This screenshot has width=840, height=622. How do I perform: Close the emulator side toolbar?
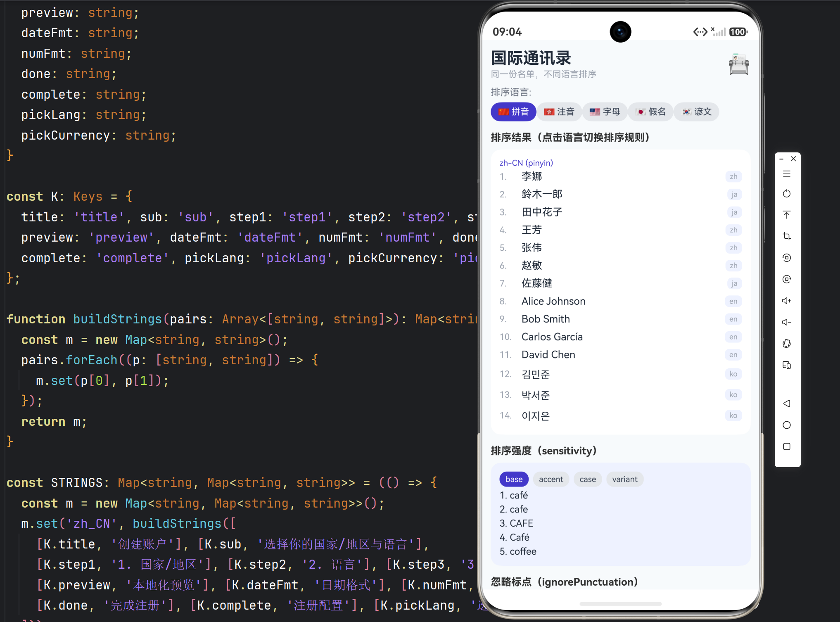click(793, 159)
